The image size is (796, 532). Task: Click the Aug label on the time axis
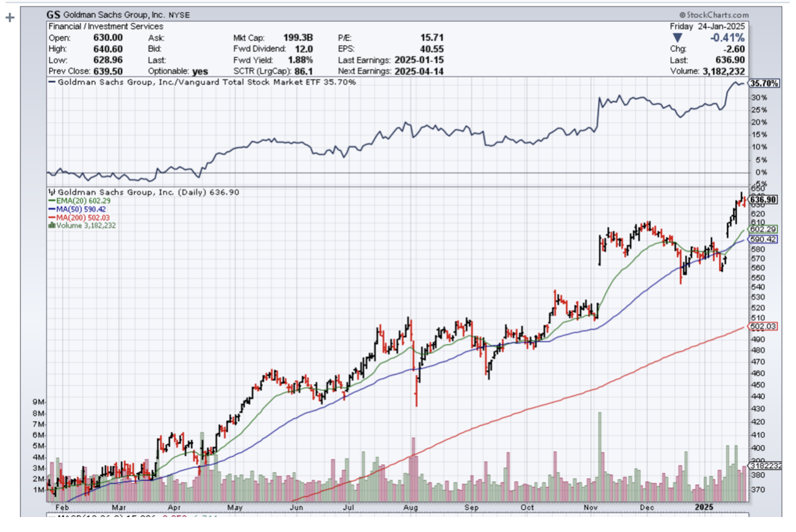(412, 506)
